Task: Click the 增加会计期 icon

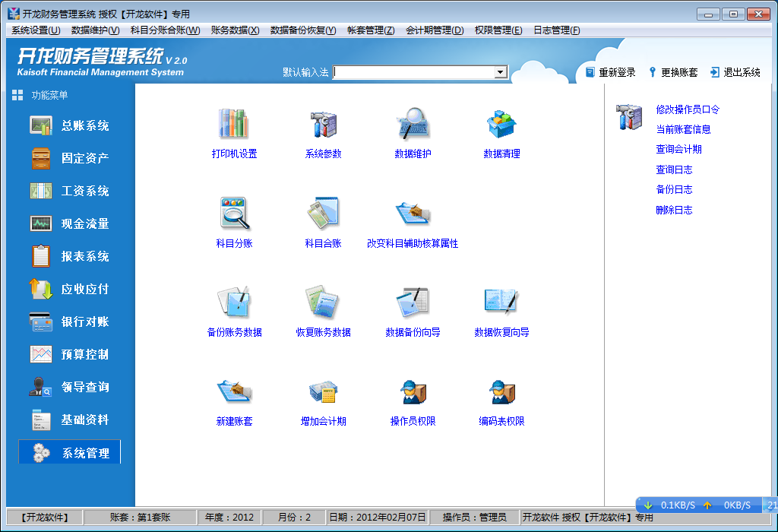Action: 323,391
